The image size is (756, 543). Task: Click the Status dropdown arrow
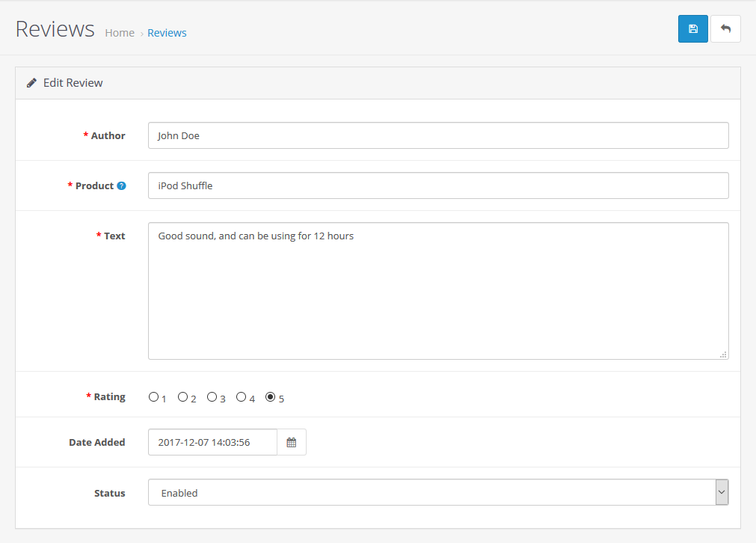722,493
